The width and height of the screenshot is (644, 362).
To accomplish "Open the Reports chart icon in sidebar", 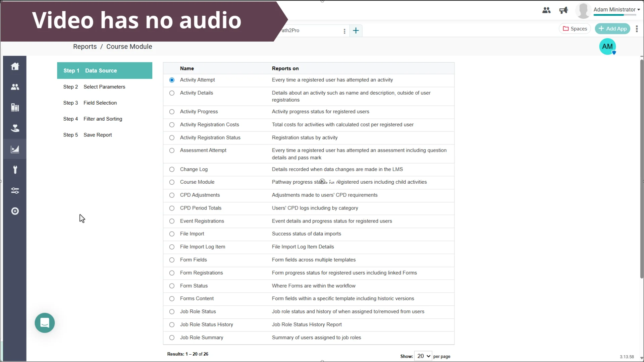I will pos(15,149).
